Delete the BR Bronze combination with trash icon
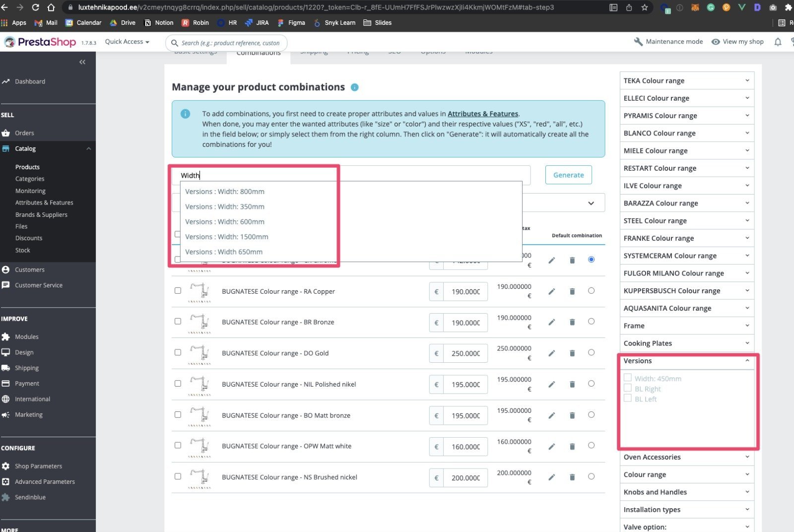This screenshot has width=794, height=532. click(572, 322)
